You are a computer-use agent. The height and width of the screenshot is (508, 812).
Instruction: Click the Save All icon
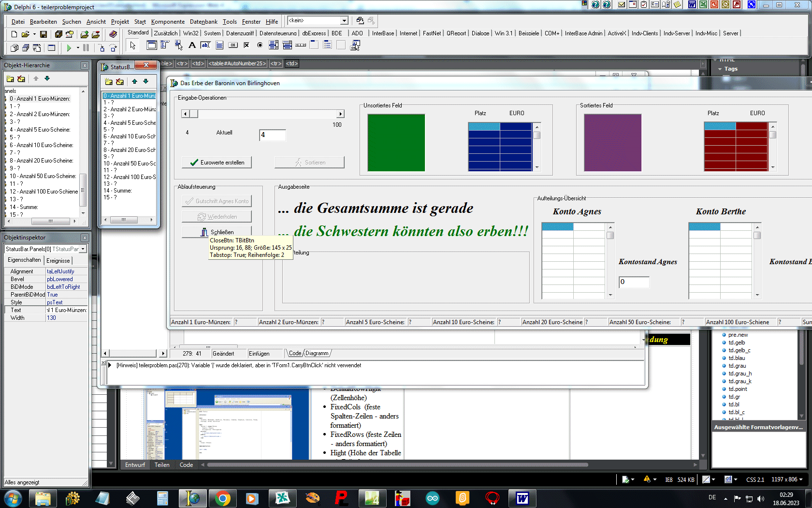click(58, 34)
